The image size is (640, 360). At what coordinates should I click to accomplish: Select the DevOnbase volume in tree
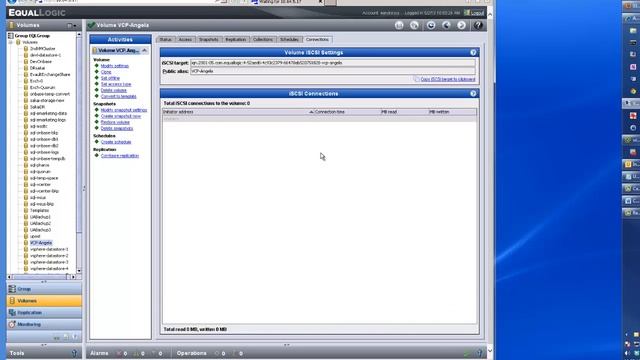(41, 62)
